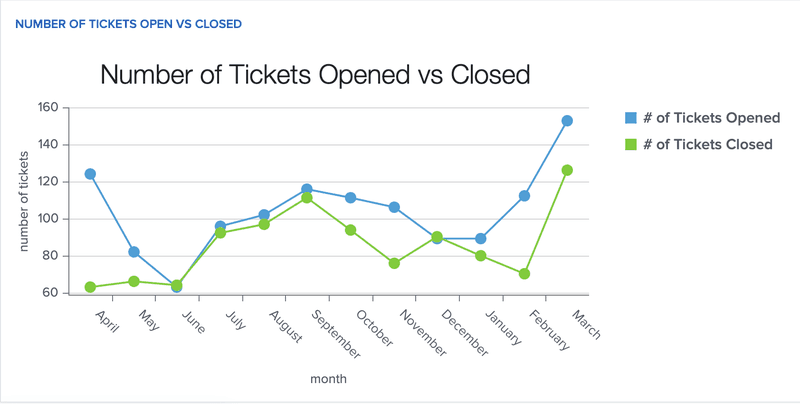Click the blue Tickets Opened legend swatch

[x=631, y=118]
